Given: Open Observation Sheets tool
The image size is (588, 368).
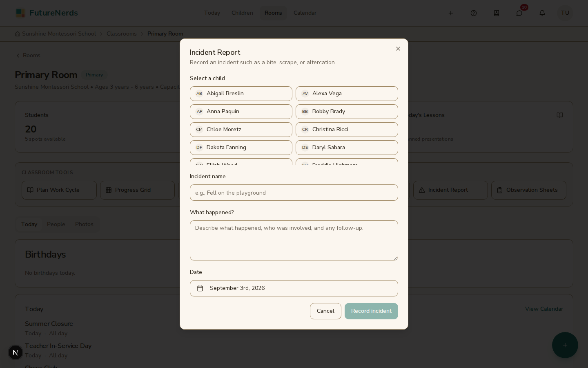Looking at the screenshot, I should pyautogui.click(x=529, y=190).
